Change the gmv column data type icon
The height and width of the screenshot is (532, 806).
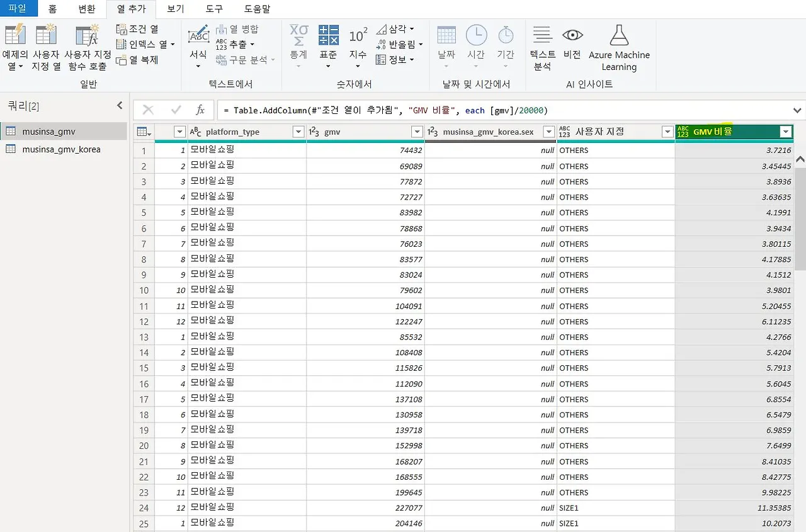tap(314, 132)
